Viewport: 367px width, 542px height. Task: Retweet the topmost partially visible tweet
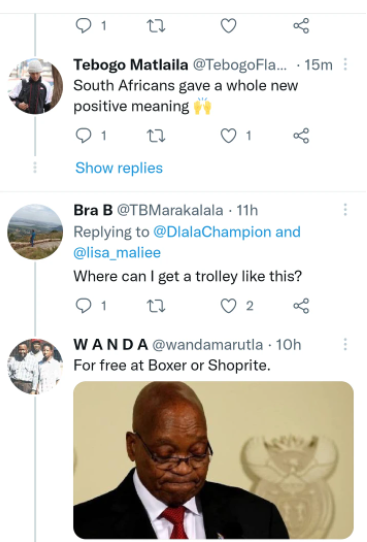click(x=156, y=26)
